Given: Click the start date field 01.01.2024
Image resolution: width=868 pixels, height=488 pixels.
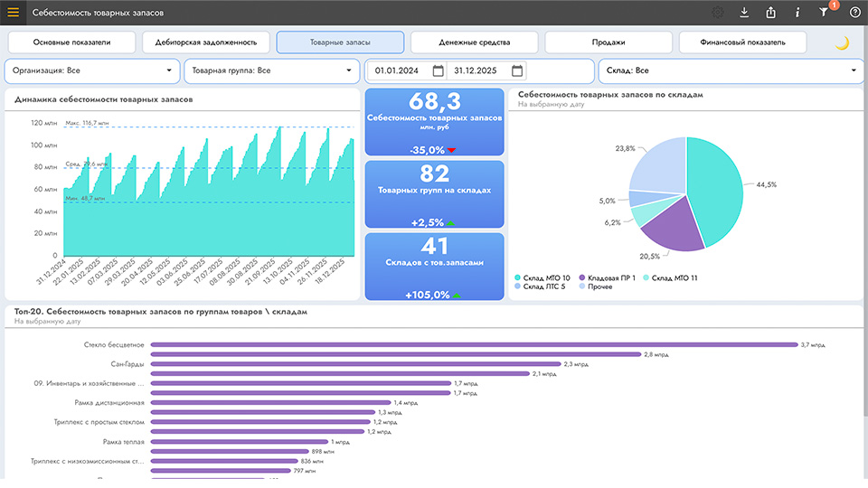Looking at the screenshot, I should point(397,70).
